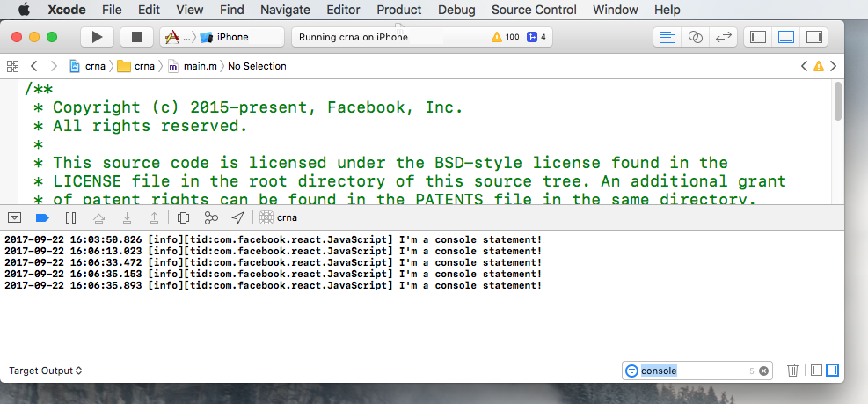Open the Find menu
868x404 pixels.
pyautogui.click(x=231, y=10)
